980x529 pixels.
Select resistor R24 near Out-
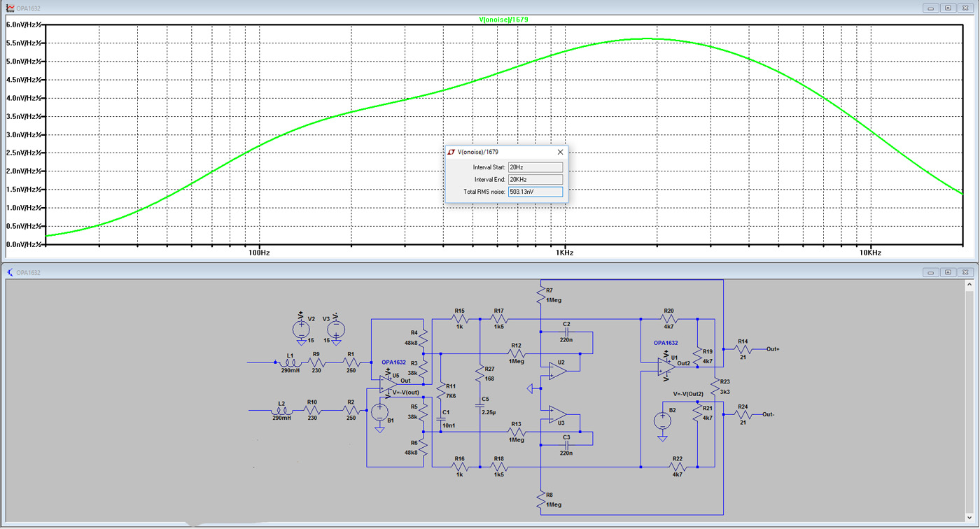[743, 414]
